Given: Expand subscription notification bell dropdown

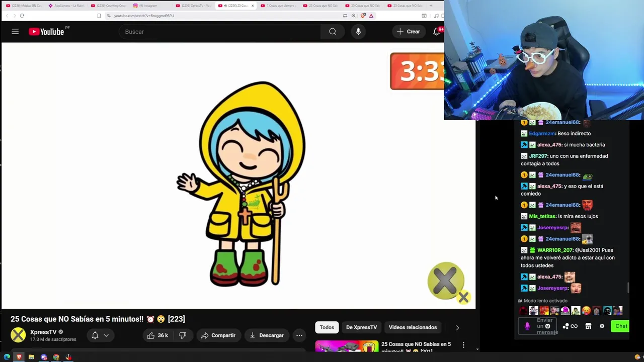Looking at the screenshot, I should pyautogui.click(x=100, y=335).
